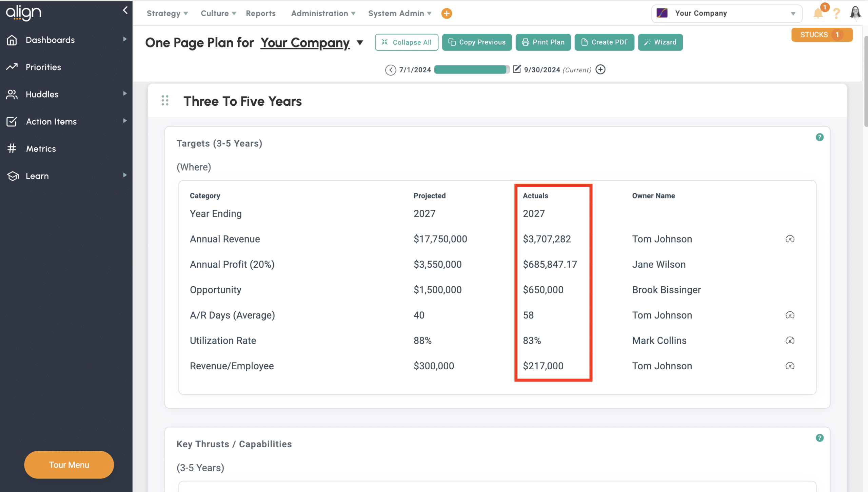Image resolution: width=868 pixels, height=492 pixels.
Task: Open Your Company selector dropdown
Action: click(x=726, y=14)
